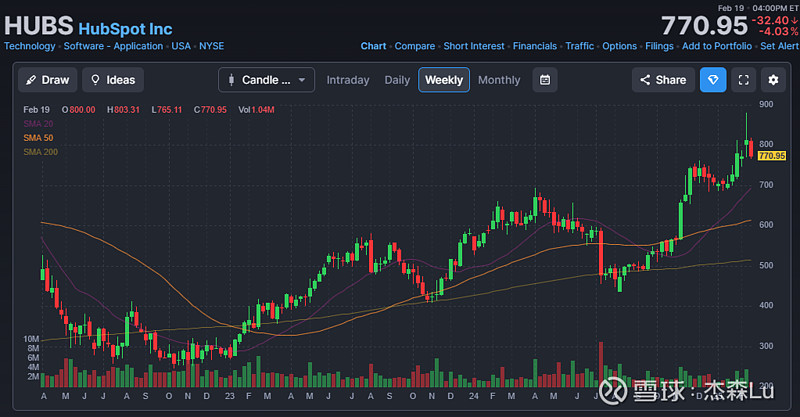Select the Weekly timeframe
The width and height of the screenshot is (800, 417).
tap(444, 80)
